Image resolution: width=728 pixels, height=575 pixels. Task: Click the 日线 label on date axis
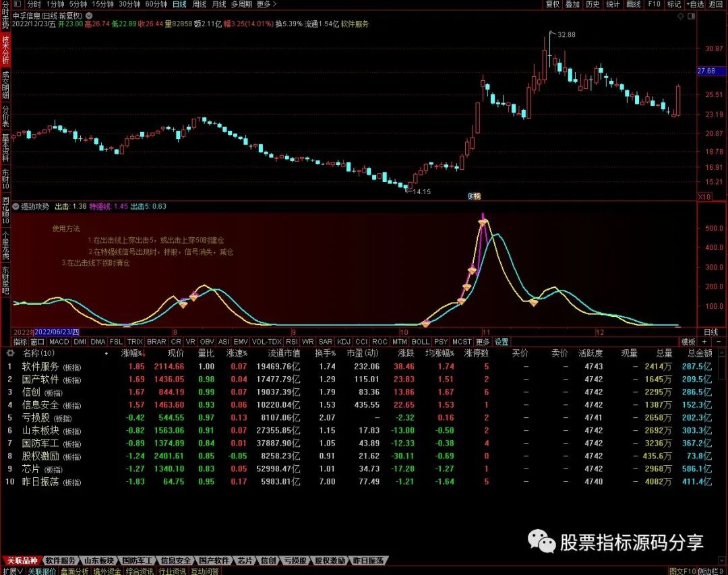(x=711, y=332)
